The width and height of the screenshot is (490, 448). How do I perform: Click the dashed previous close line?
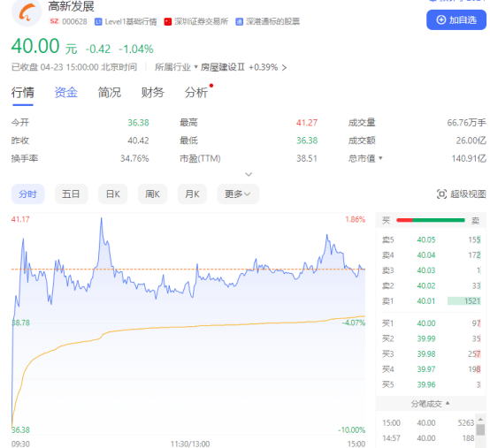188,270
